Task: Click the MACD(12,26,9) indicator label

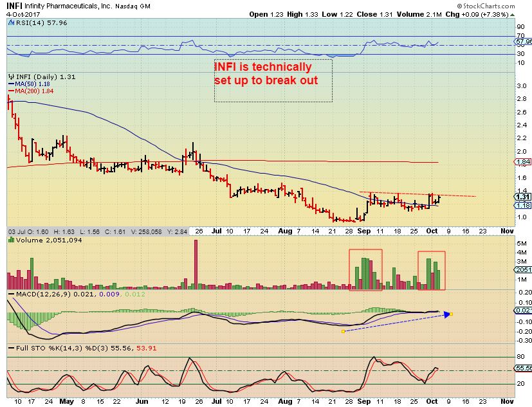Action: 44,294
